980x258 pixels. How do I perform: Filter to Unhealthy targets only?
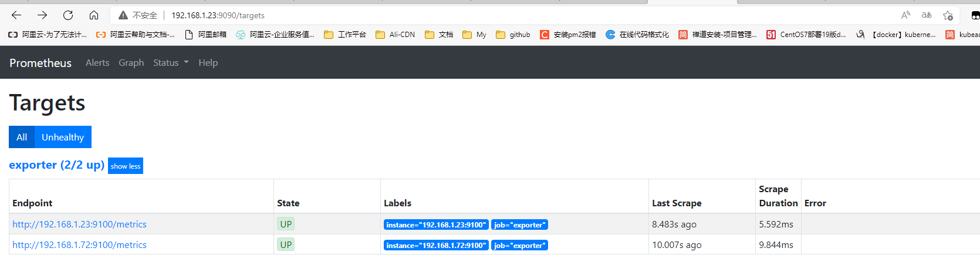pyautogui.click(x=63, y=137)
